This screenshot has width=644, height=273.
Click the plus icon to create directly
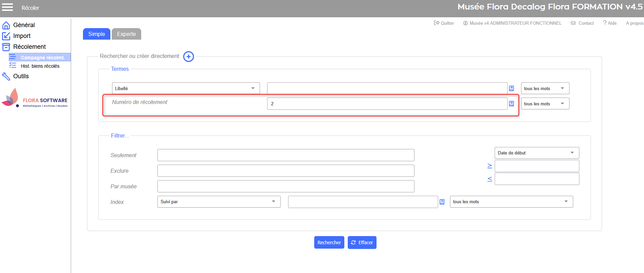click(189, 57)
